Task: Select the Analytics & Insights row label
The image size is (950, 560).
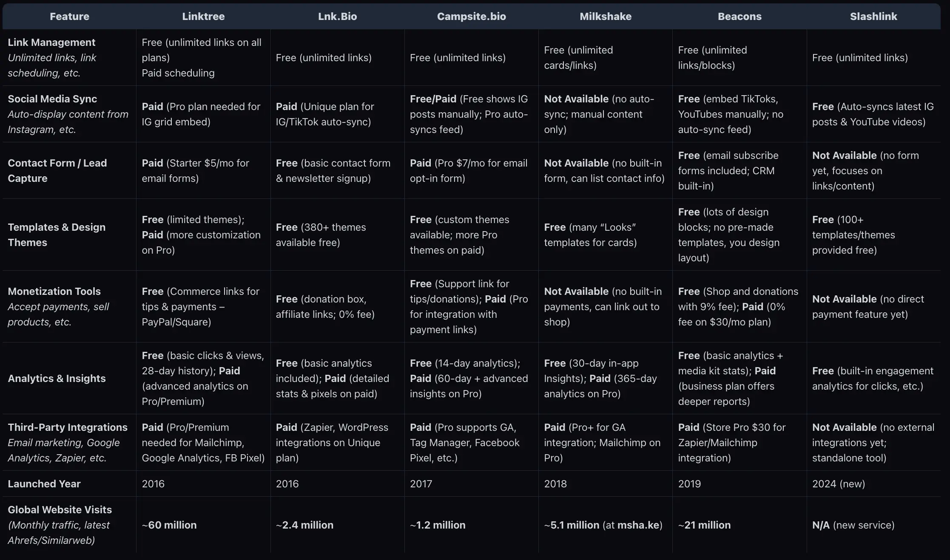Action: point(57,379)
